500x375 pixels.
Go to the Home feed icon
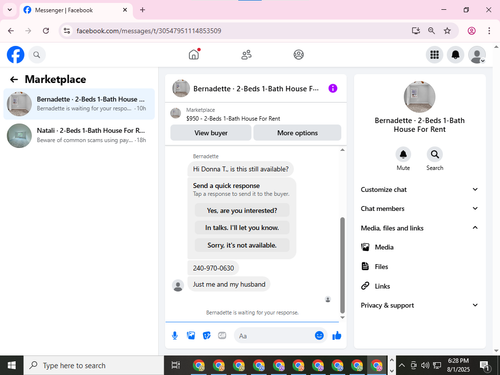point(194,54)
